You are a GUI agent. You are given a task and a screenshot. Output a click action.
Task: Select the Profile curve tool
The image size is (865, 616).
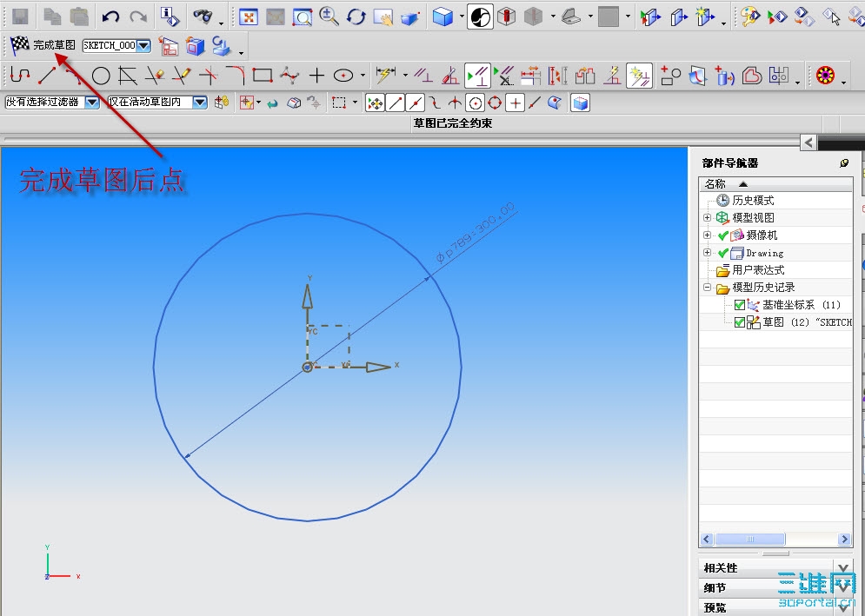pos(20,75)
